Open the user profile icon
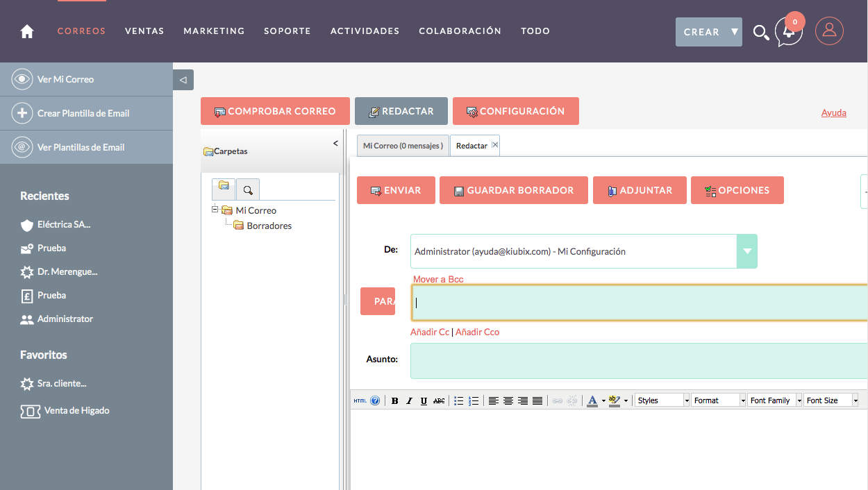This screenshot has width=868, height=490. tap(829, 31)
